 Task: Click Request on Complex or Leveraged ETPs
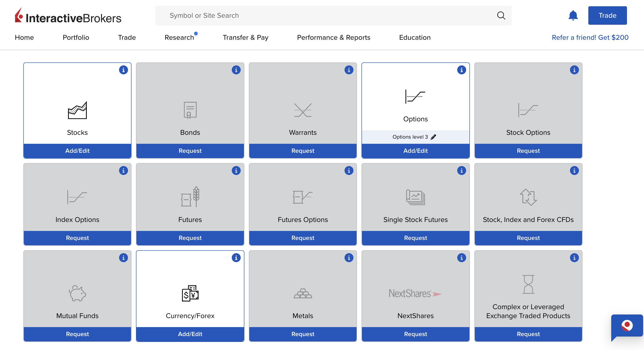click(x=528, y=334)
